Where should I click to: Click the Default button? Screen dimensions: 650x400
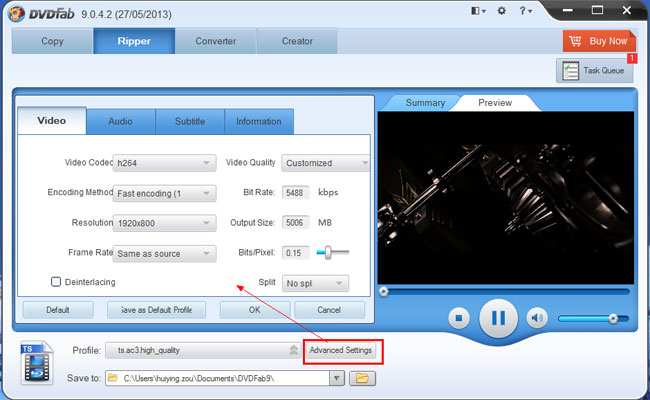tap(58, 310)
